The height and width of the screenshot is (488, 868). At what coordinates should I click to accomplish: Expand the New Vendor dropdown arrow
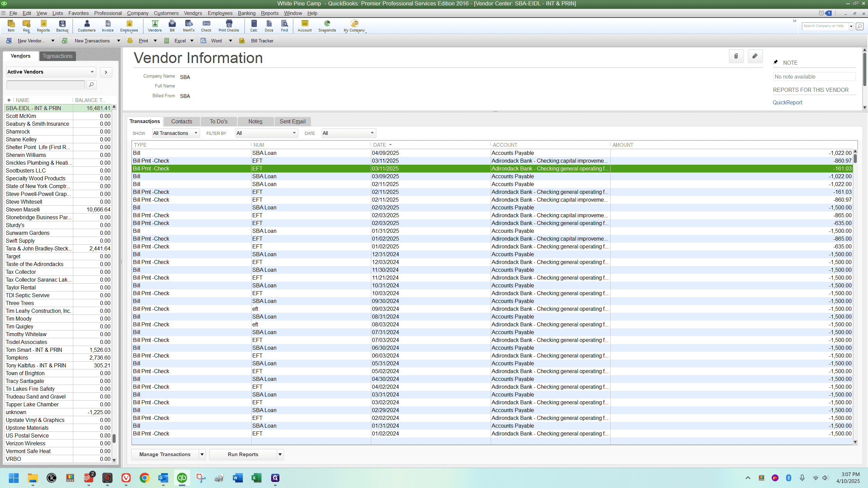click(x=53, y=41)
